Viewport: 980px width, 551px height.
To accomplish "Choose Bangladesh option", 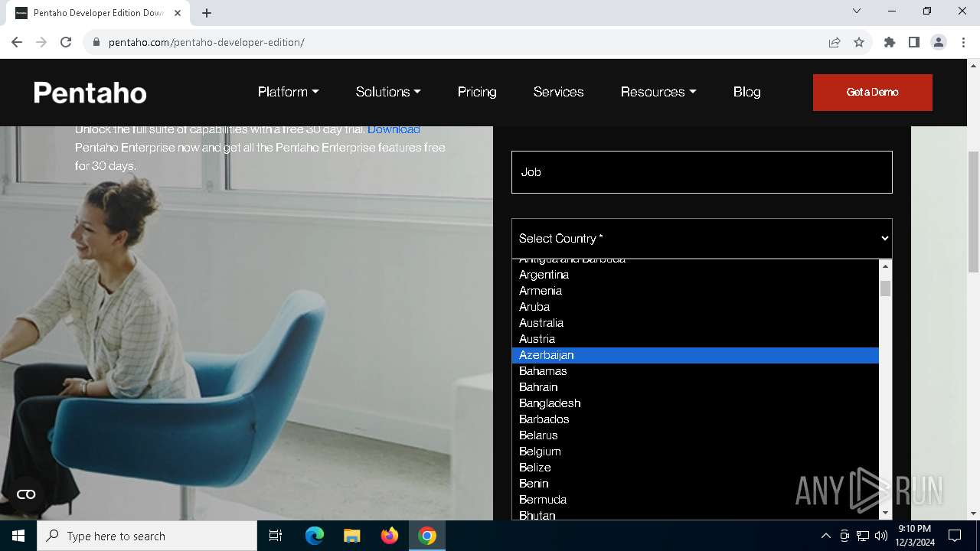I will (695, 403).
